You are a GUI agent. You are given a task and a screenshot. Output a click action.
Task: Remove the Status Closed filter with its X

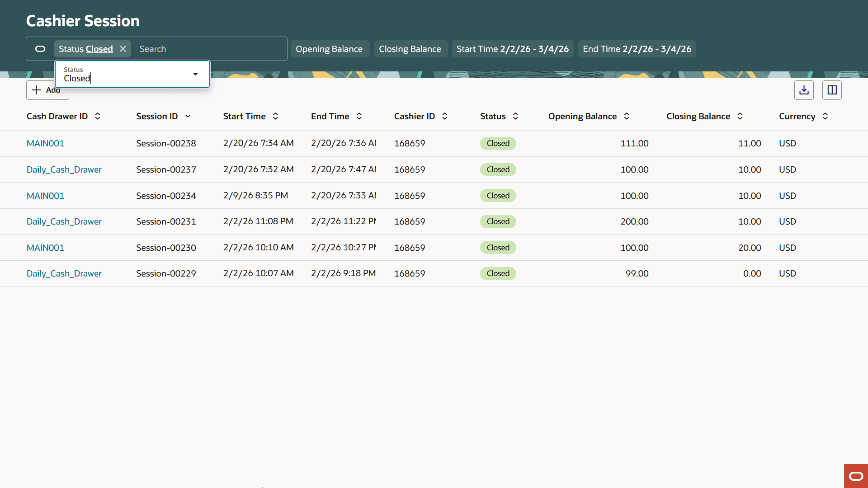pos(123,49)
